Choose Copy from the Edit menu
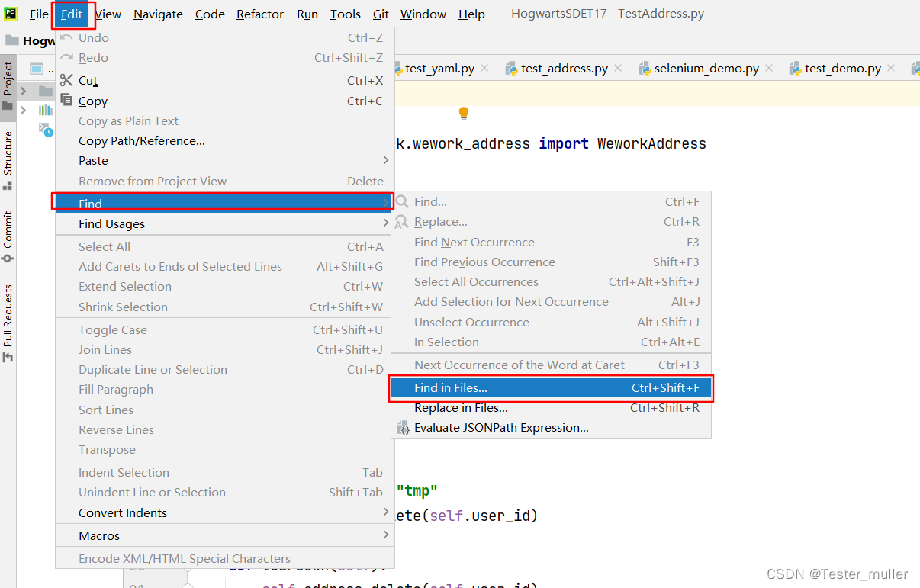920x588 pixels. 224,101
